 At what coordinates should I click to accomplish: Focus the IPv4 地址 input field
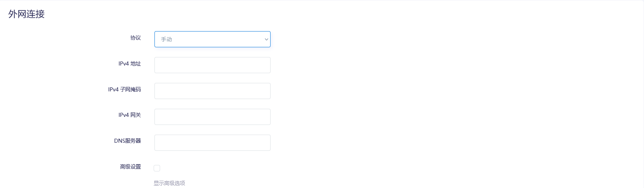[212, 65]
